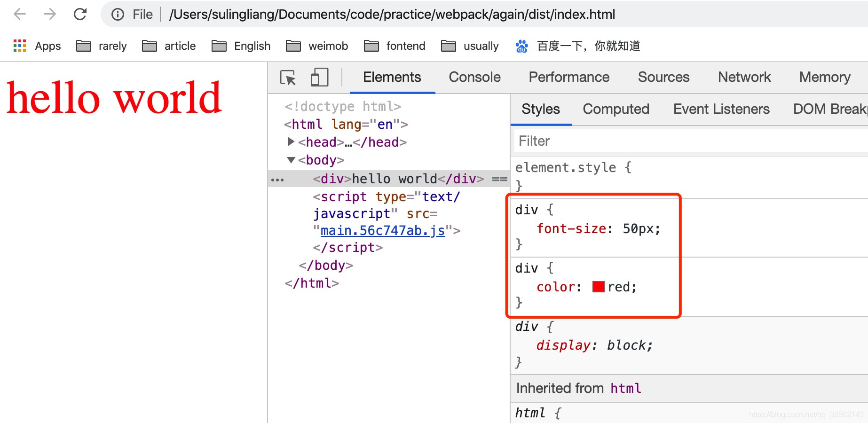The image size is (868, 423).
Task: Click the red color value text
Action: (618, 287)
